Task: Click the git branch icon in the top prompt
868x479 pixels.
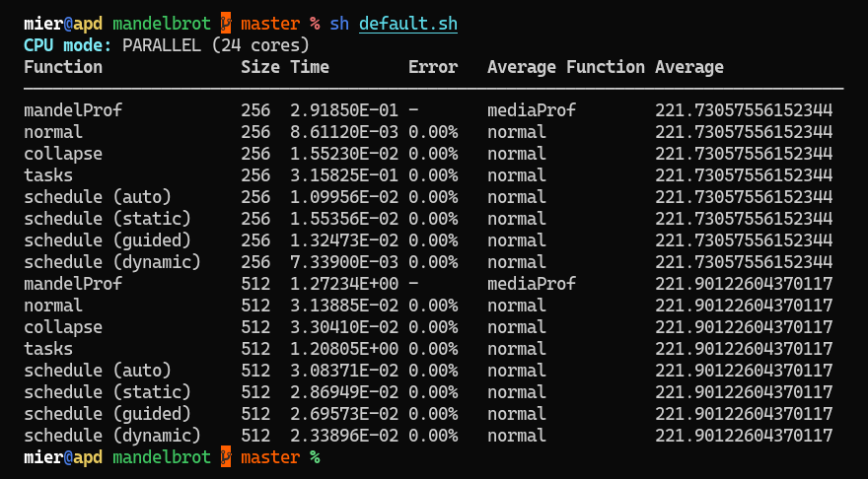Action: point(226,23)
